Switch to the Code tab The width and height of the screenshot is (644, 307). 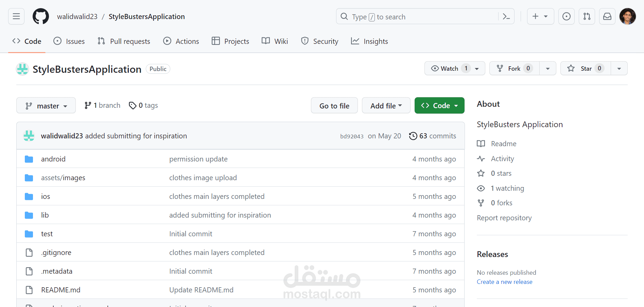[27, 41]
